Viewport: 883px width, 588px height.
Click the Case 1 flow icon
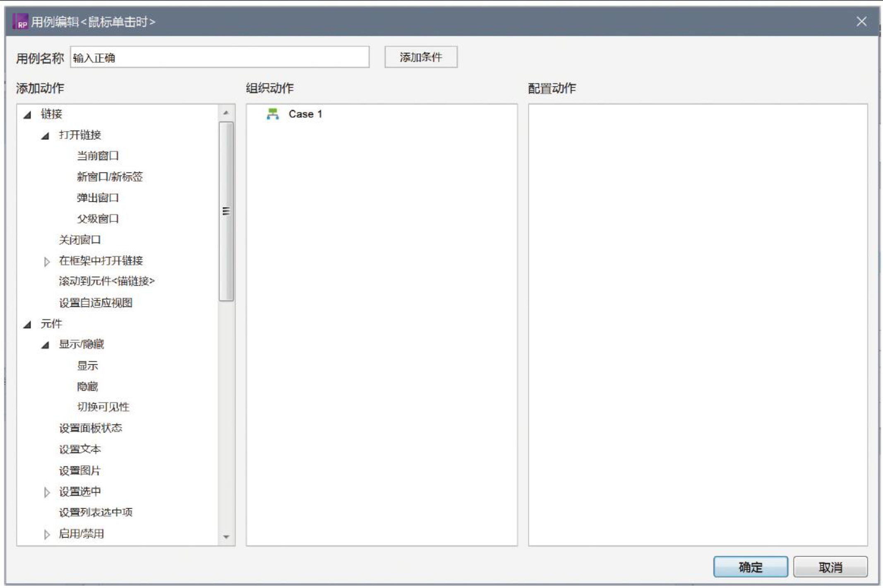(273, 114)
